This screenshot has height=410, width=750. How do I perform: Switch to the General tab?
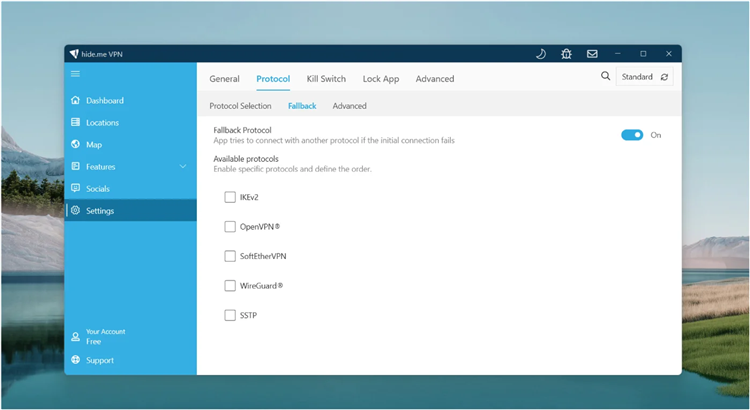224,79
